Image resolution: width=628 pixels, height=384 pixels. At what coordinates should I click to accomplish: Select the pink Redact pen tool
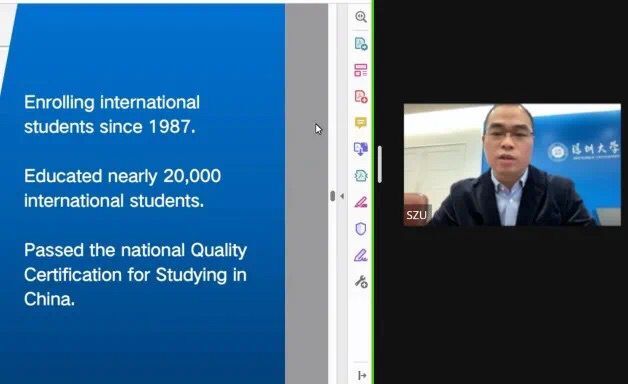point(360,202)
